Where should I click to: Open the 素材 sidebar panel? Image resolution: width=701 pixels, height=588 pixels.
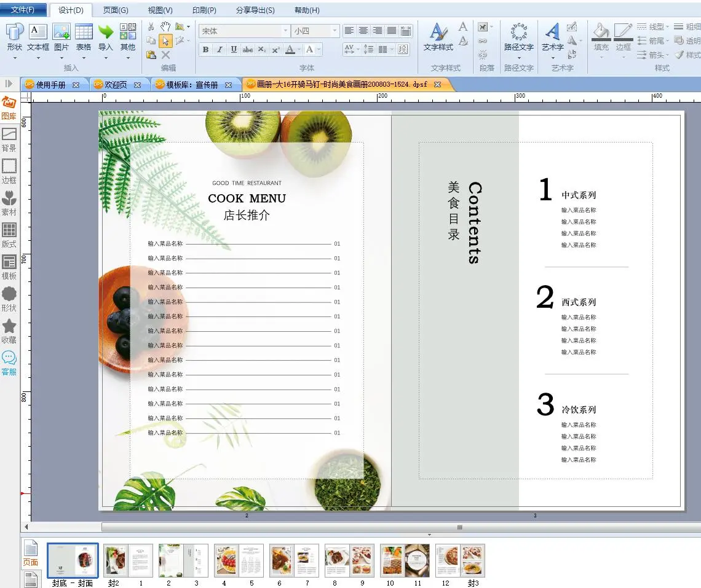(9, 204)
